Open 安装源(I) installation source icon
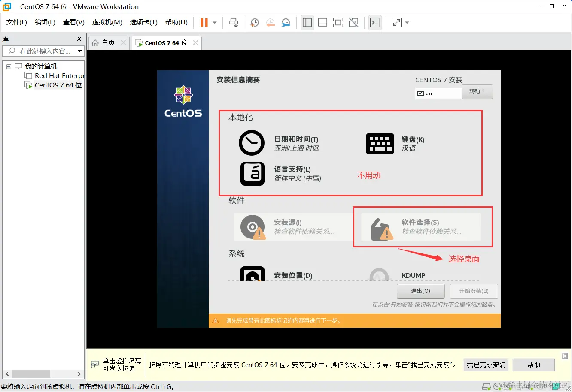The width and height of the screenshot is (572, 392). 253,227
